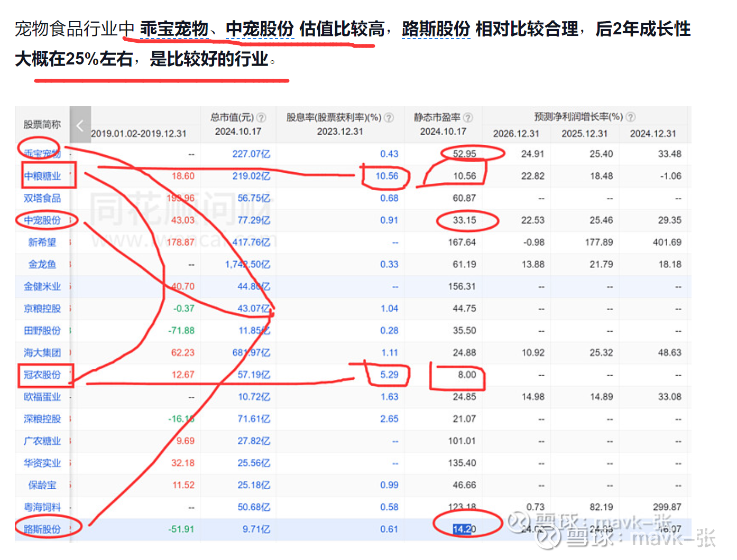Click market cap value 417.76亿
Viewport: 737px width, 560px height.
[251, 242]
